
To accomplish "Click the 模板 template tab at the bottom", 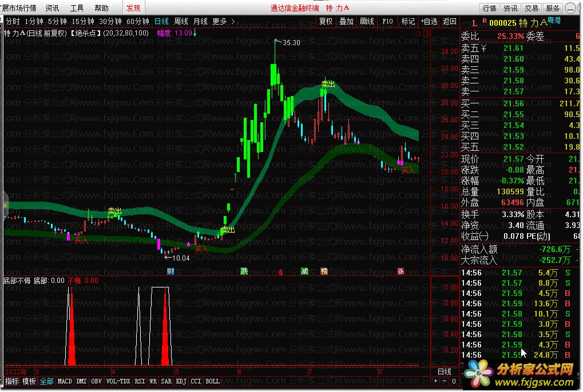I will point(29,381).
